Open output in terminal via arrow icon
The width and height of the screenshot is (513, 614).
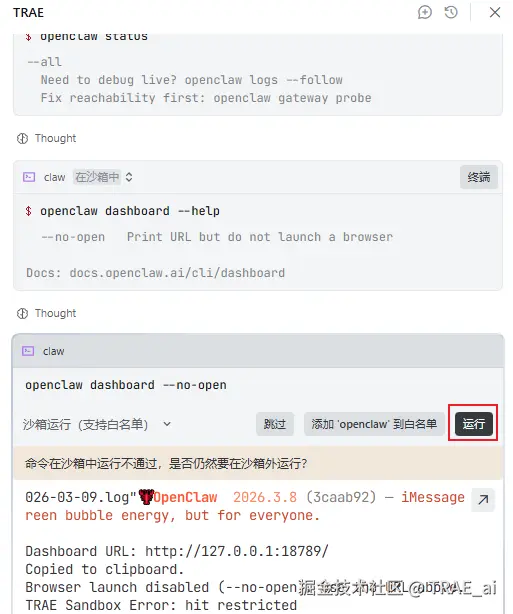(x=483, y=499)
